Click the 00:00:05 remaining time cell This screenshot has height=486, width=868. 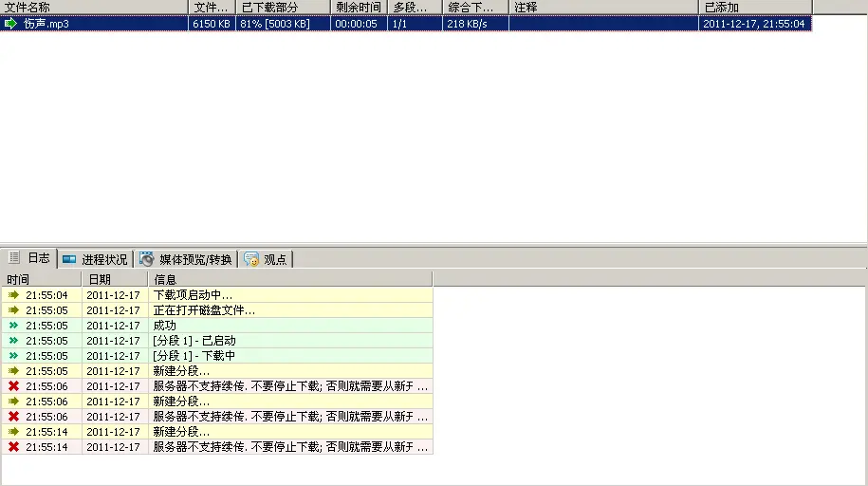360,24
